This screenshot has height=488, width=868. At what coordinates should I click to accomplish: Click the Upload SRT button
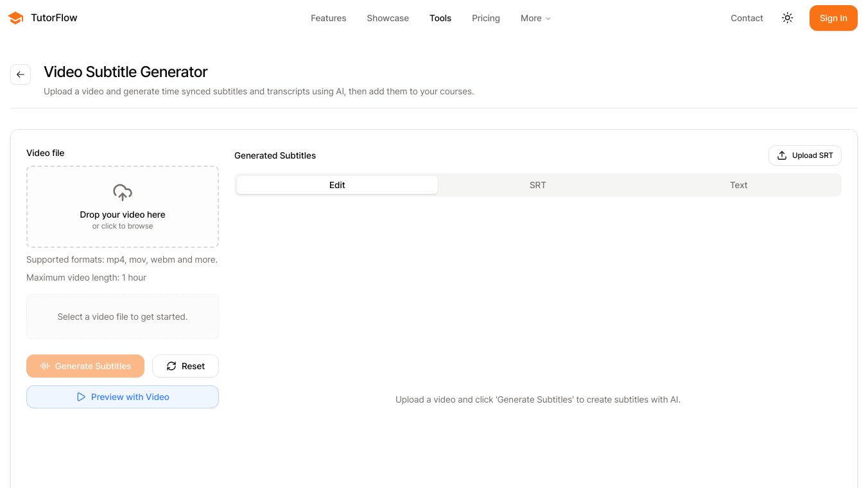coord(804,155)
